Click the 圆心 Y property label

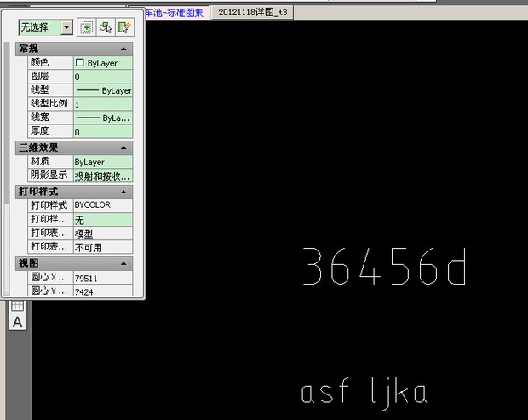click(49, 291)
